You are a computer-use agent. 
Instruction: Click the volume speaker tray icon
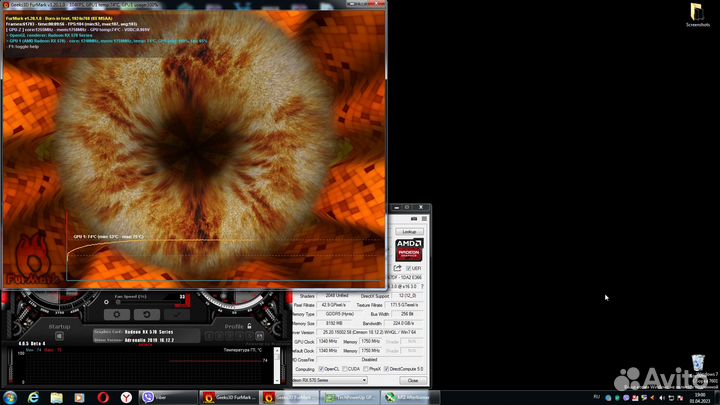pos(662,398)
